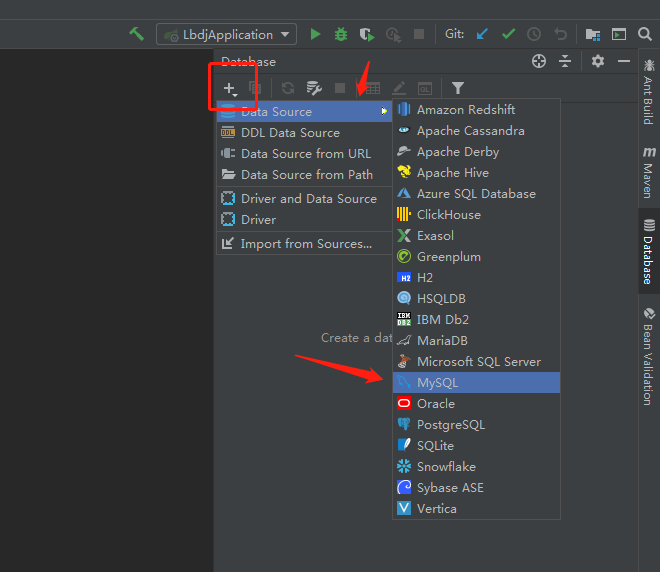Viewport: 660px width, 572px height.
Task: Select Driver and Data Source entry
Action: [304, 199]
